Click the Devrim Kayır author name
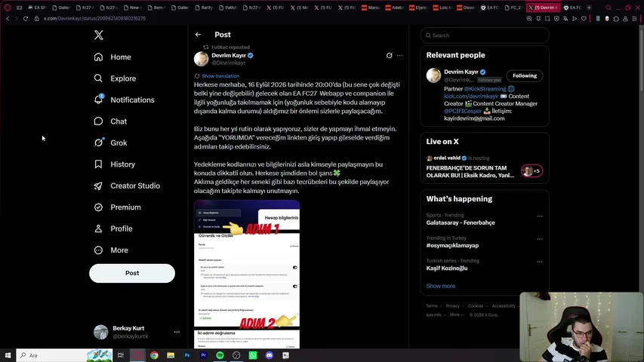This screenshot has width=644, height=362. click(x=229, y=55)
